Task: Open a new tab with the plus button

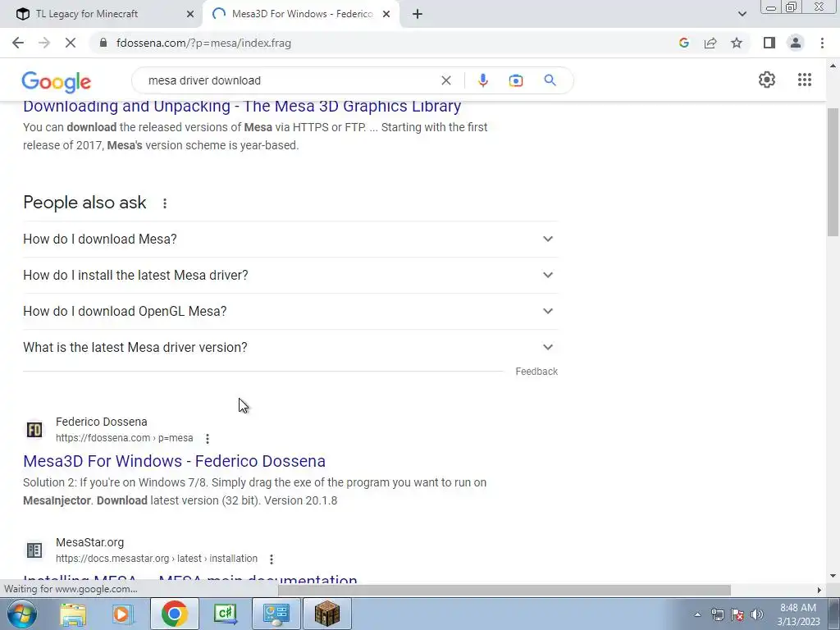Action: [418, 14]
